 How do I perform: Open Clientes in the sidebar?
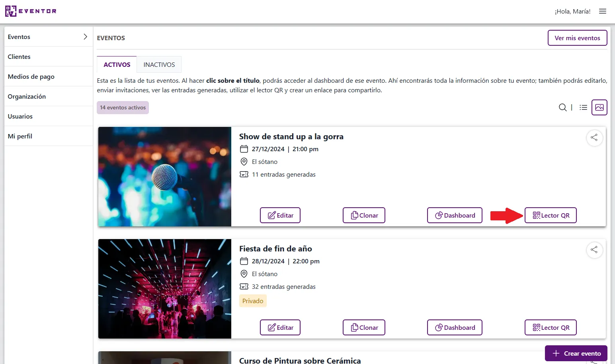coord(19,56)
